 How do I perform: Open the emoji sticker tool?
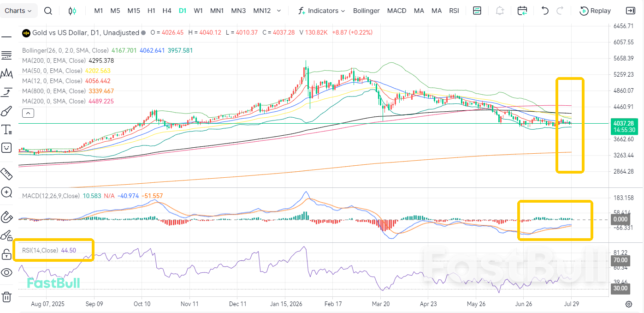tap(6, 148)
